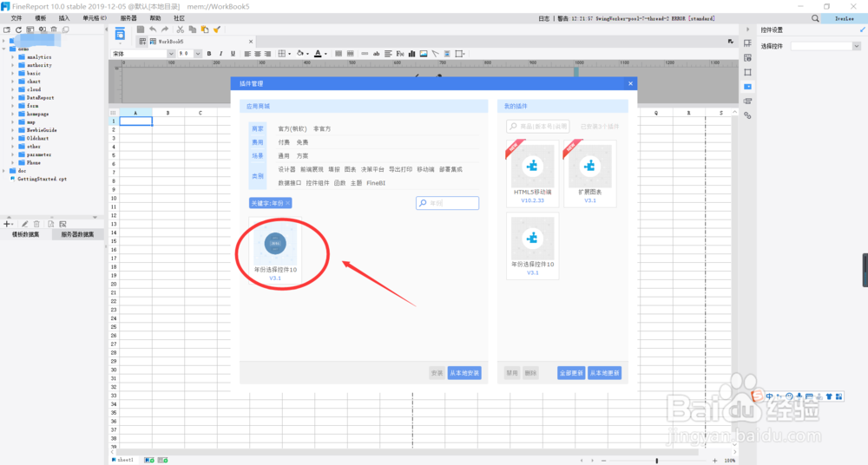Expand the chart folder
The width and height of the screenshot is (868, 465).
[13, 82]
